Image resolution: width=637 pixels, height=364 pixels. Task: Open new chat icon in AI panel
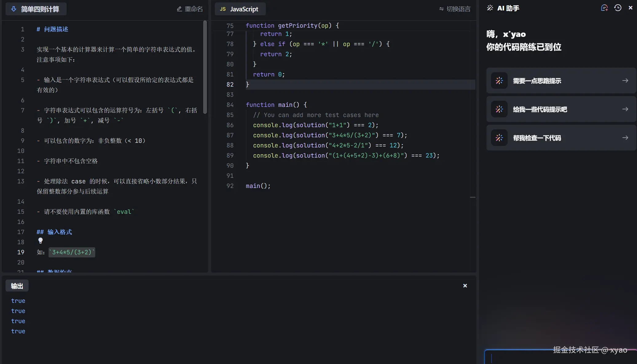click(x=604, y=8)
